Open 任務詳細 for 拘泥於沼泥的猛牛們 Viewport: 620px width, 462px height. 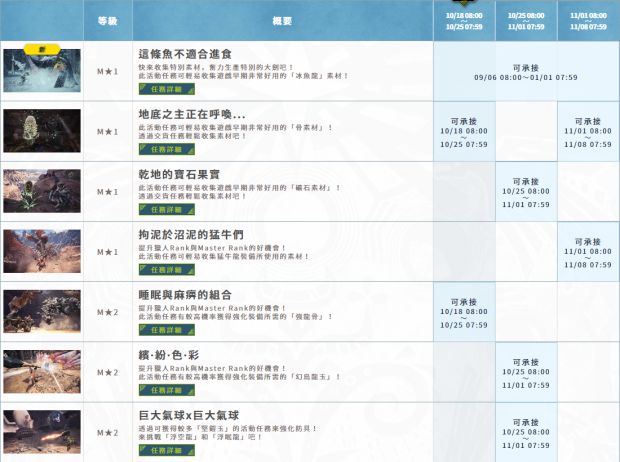click(x=166, y=270)
